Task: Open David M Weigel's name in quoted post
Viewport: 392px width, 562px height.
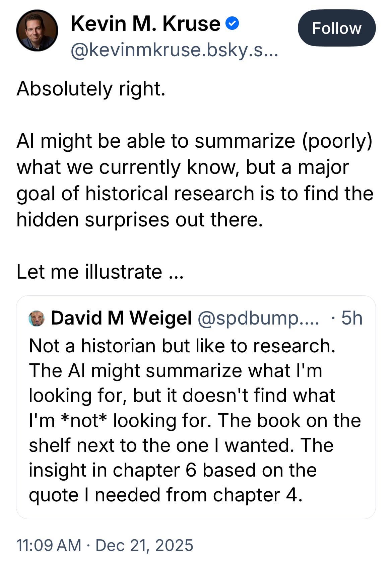Action: point(121,318)
